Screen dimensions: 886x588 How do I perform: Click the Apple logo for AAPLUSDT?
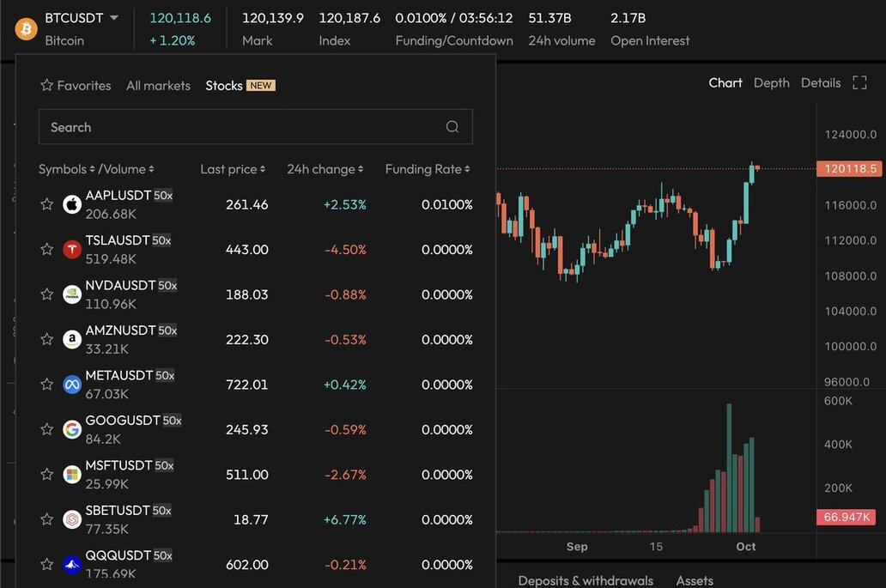tap(72, 204)
